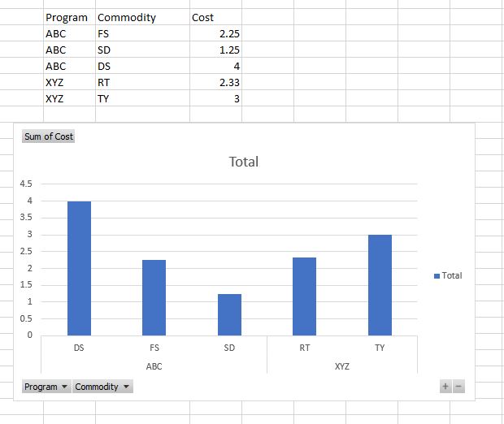Click the RT axis label
The width and height of the screenshot is (504, 424).
[x=305, y=348]
